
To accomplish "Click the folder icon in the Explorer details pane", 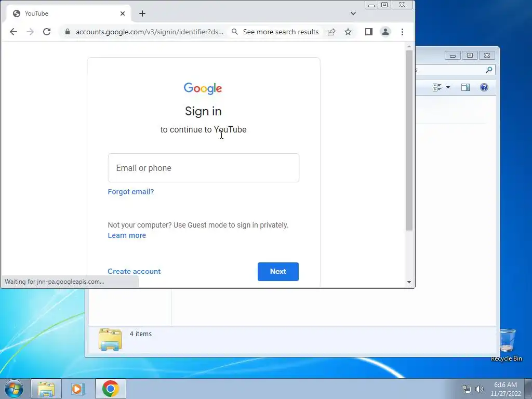I will (110, 339).
